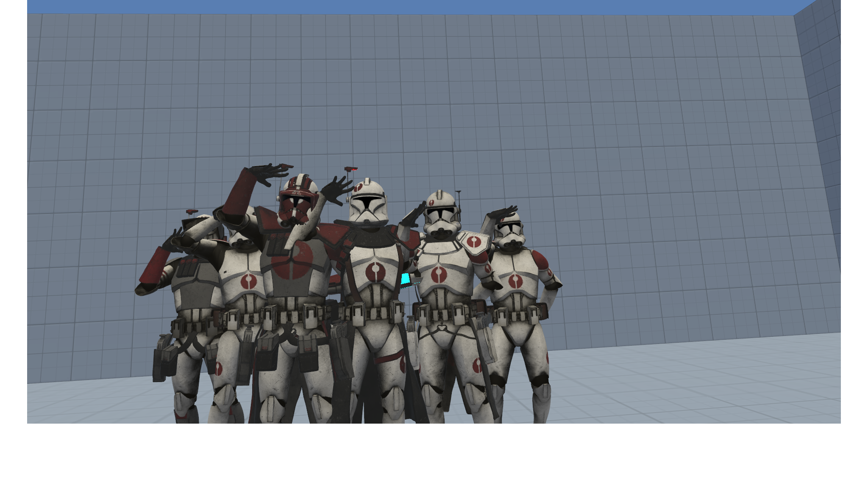Click the red-helmeted commander waving both arms
Screen dimensions: 868x488
292,292
